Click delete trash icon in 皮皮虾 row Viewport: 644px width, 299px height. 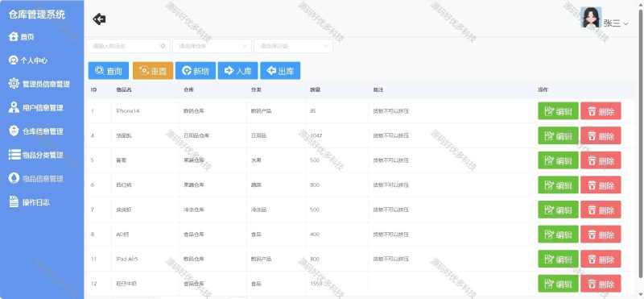coord(592,210)
